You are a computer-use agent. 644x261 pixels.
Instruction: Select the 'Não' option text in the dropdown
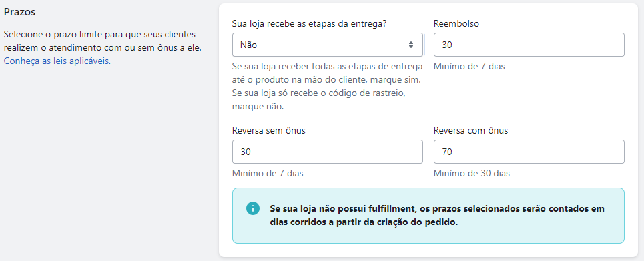[x=249, y=45]
